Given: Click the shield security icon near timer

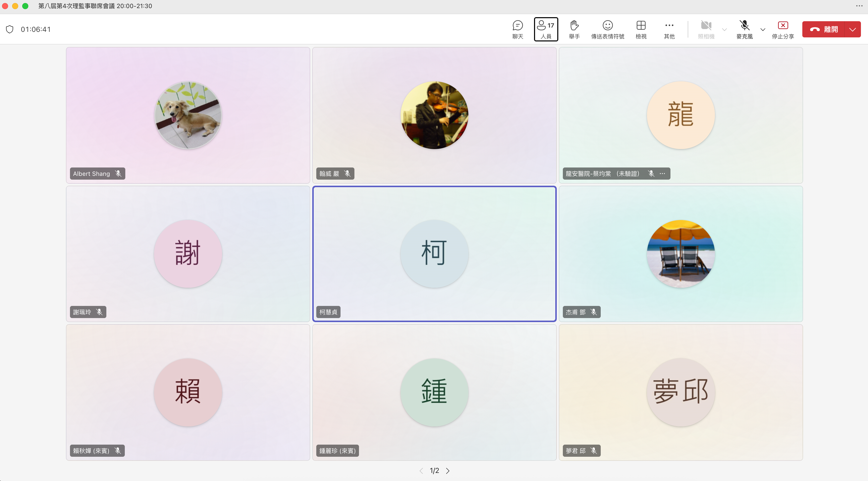Looking at the screenshot, I should tap(10, 29).
